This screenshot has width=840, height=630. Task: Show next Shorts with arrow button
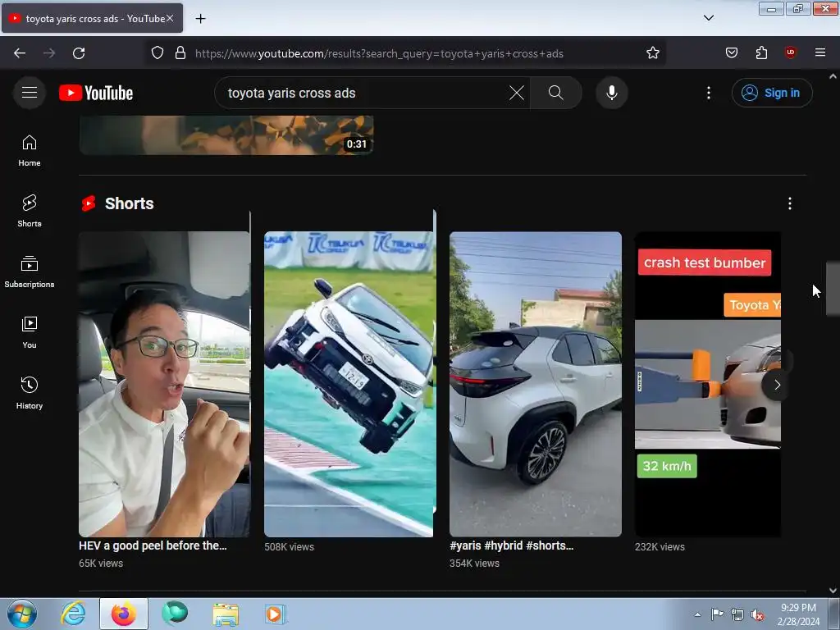(x=777, y=384)
